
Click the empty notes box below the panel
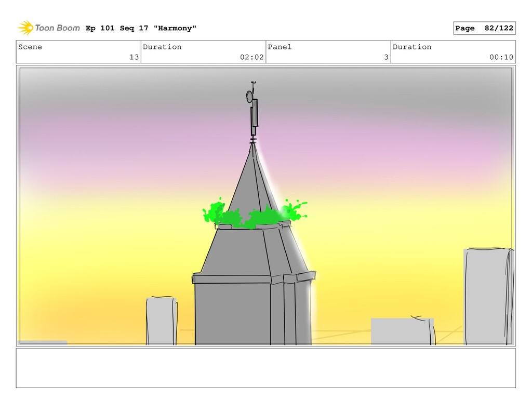point(265,368)
